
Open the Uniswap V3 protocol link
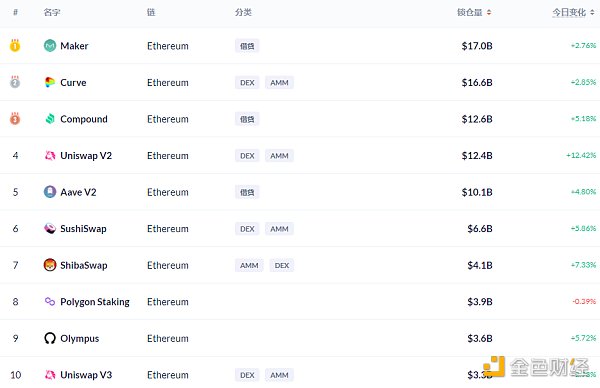86,375
